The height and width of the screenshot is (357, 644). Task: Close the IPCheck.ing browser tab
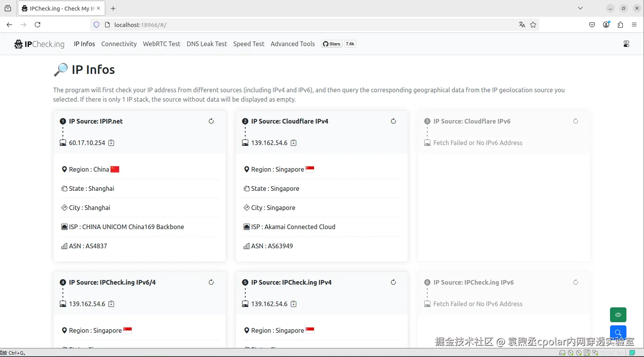coord(98,8)
